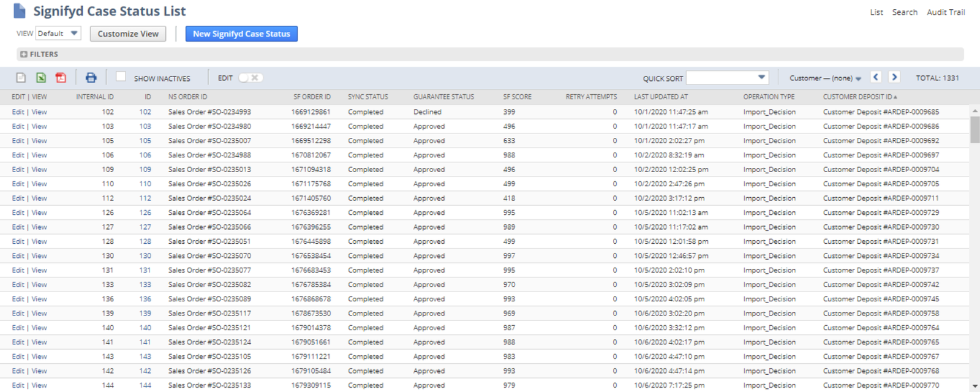Screen dimensions: 980x392
Task: Sort by Last Updated At header
Action: coord(661,97)
